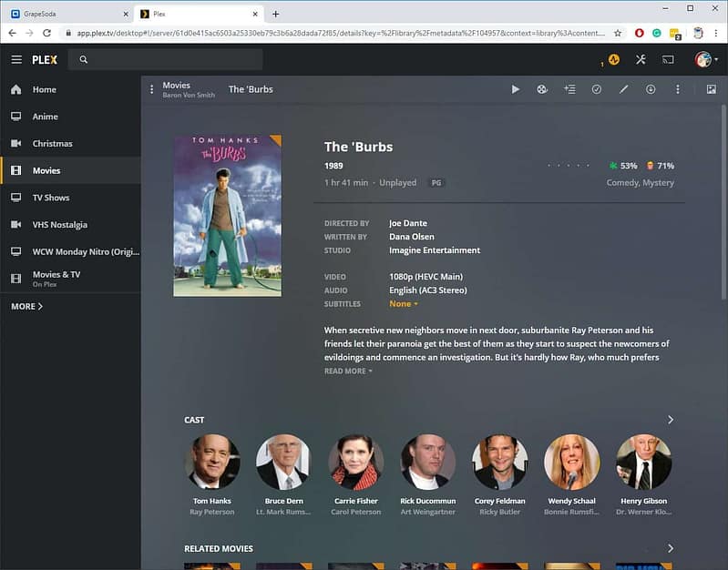Open Opera extension icon
This screenshot has height=570, width=728.
point(640,33)
